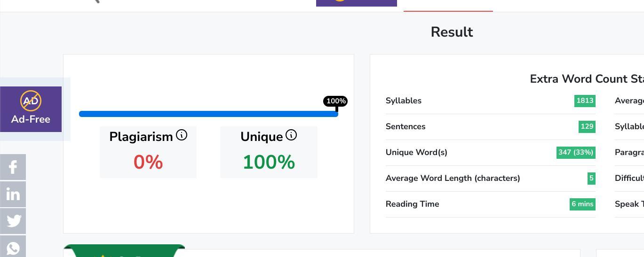Image resolution: width=644 pixels, height=257 pixels.
Task: Click the purple button at top
Action: click(357, 3)
